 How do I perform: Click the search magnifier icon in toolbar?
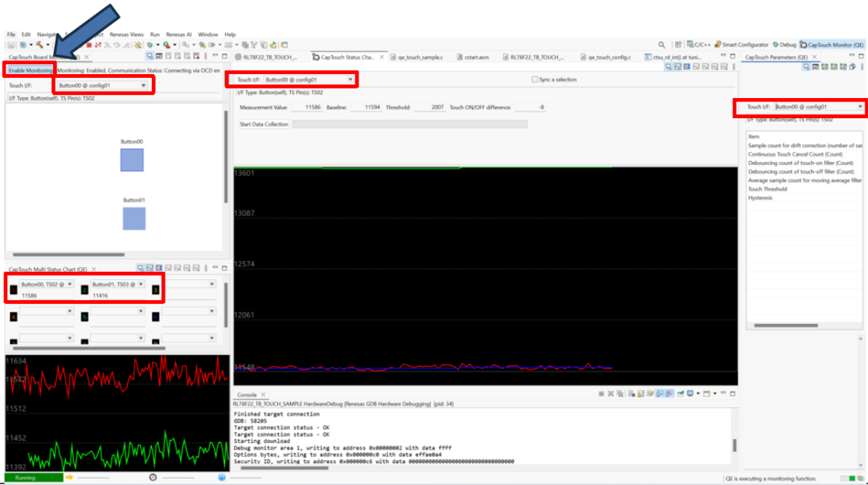click(661, 45)
